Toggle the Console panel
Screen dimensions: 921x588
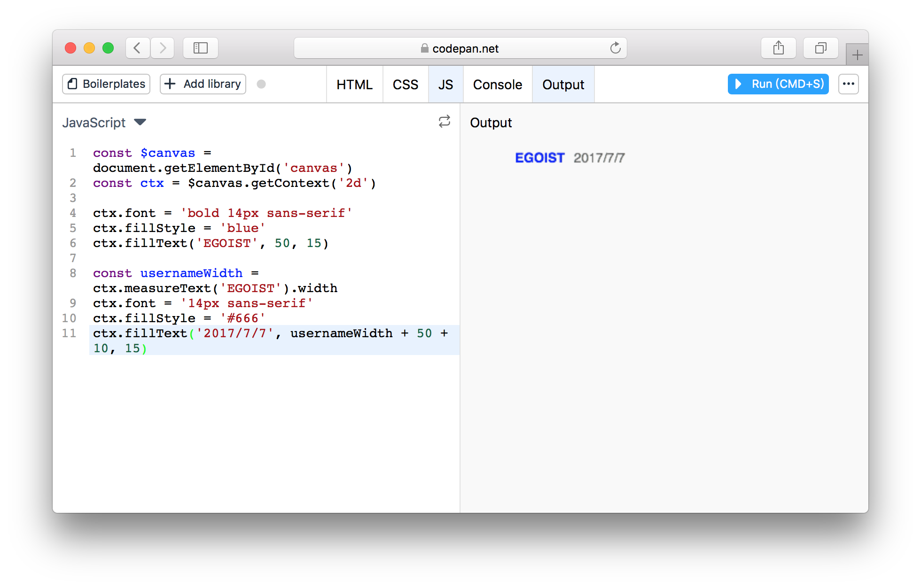coord(497,85)
